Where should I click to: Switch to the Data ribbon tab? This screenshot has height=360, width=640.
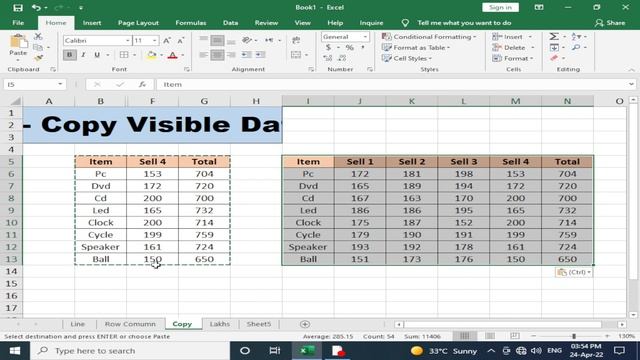pos(230,23)
